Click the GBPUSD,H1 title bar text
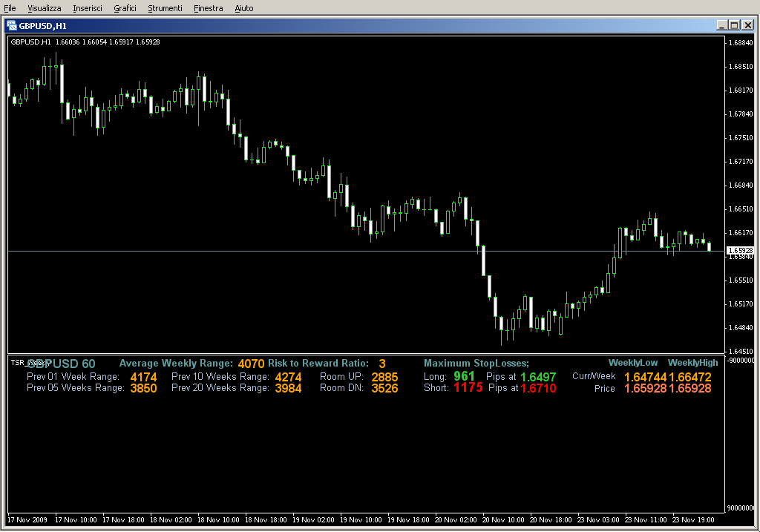The height and width of the screenshot is (532, 760). pyautogui.click(x=42, y=26)
